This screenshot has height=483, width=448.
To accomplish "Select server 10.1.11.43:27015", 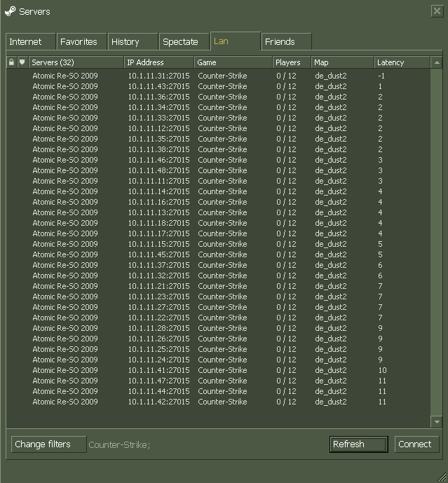I will click(218, 86).
